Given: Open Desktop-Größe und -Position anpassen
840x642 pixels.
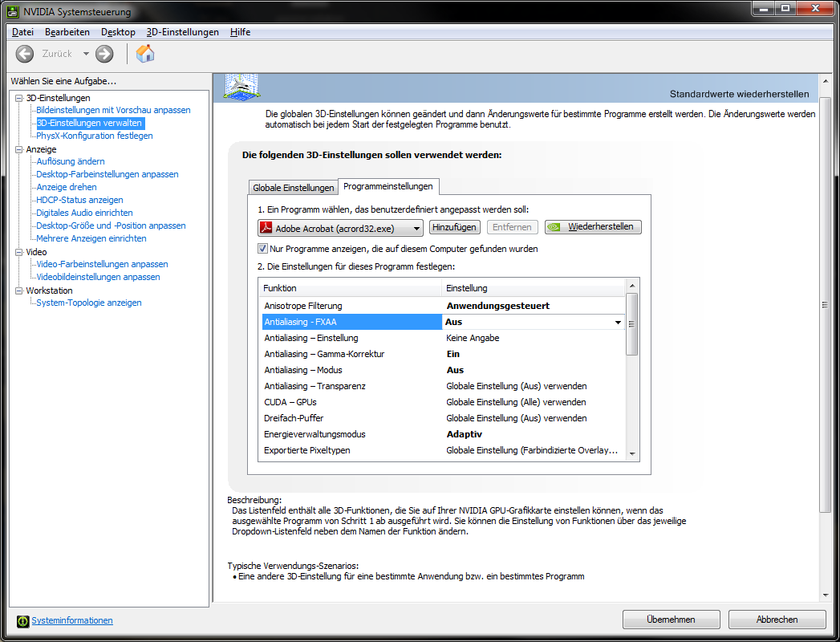Looking at the screenshot, I should (x=111, y=226).
